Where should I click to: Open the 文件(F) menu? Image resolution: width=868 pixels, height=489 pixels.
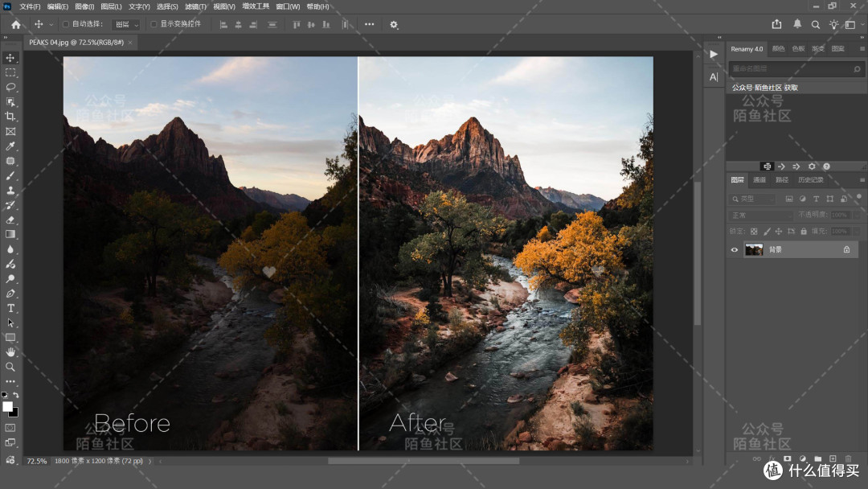30,6
